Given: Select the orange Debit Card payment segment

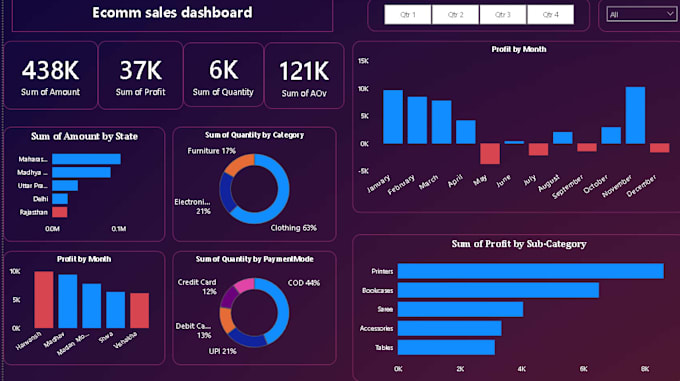Looking at the screenshot, I should click(226, 319).
